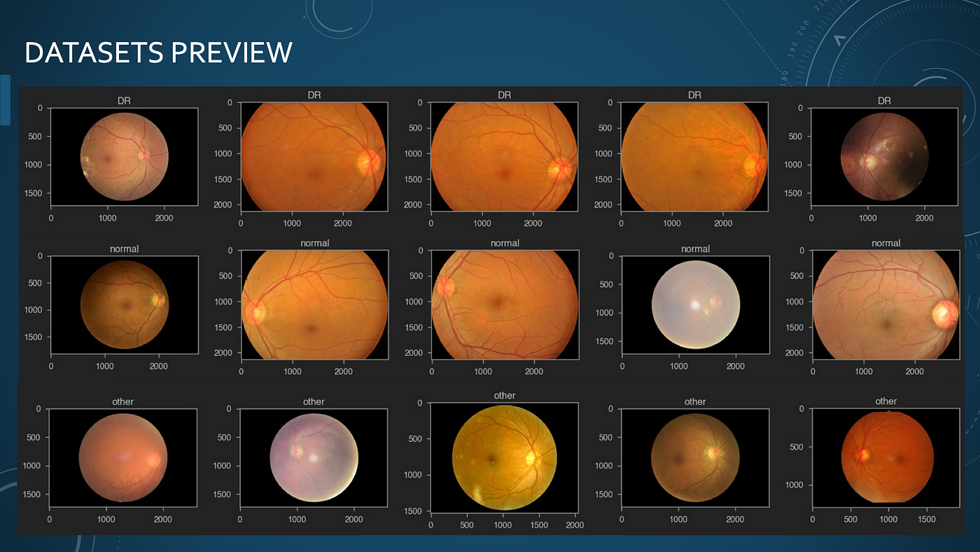Select the brownish fourth other category fundus image
The width and height of the screenshot is (980, 552).
(x=694, y=457)
